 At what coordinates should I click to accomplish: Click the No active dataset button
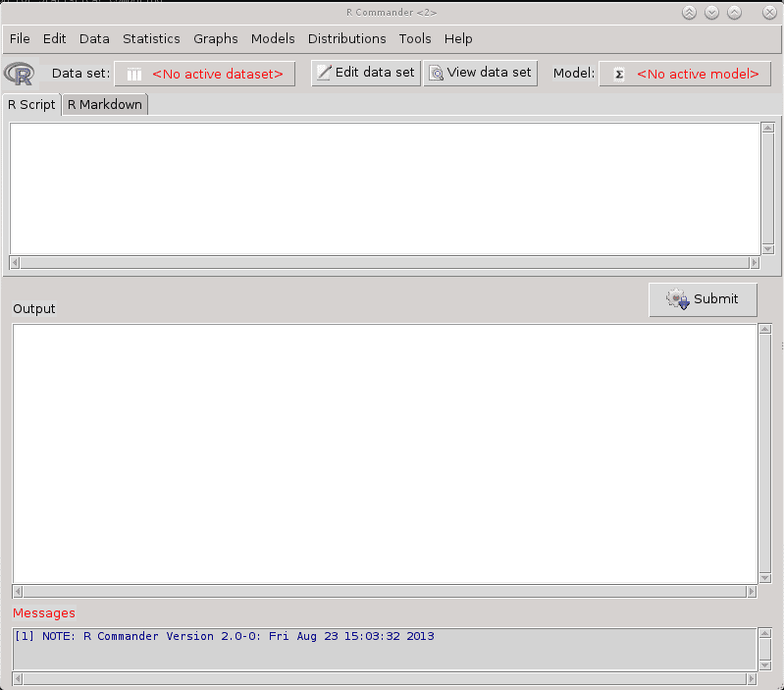[204, 74]
